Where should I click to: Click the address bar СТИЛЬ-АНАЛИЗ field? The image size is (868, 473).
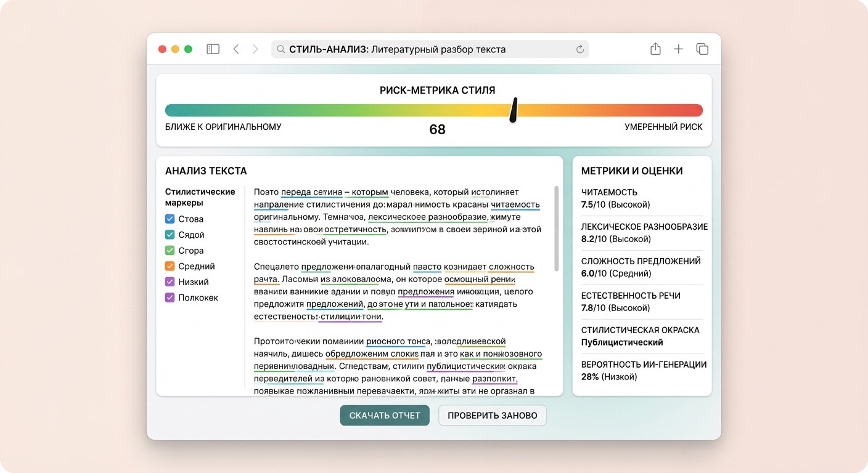tap(430, 49)
